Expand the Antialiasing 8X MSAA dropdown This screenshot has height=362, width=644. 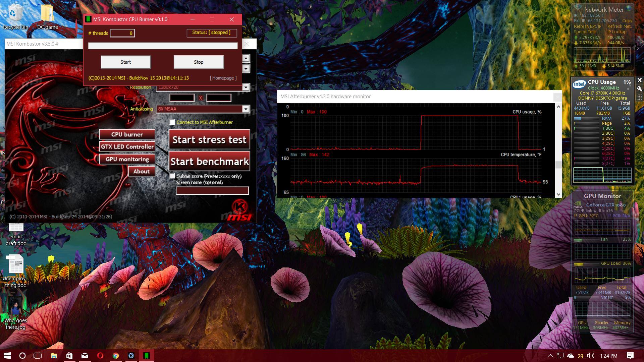pyautogui.click(x=246, y=109)
